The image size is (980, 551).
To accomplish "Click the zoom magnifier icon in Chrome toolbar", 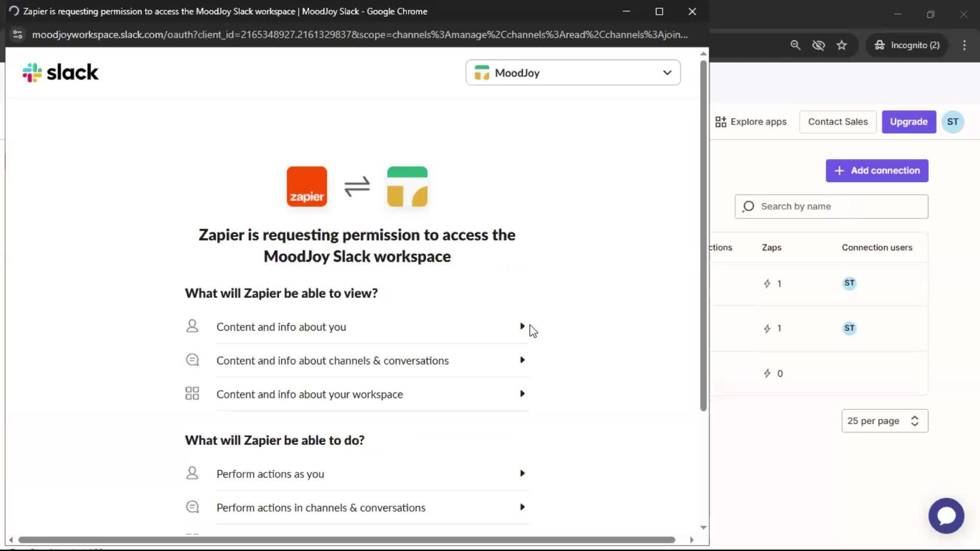I will point(795,45).
